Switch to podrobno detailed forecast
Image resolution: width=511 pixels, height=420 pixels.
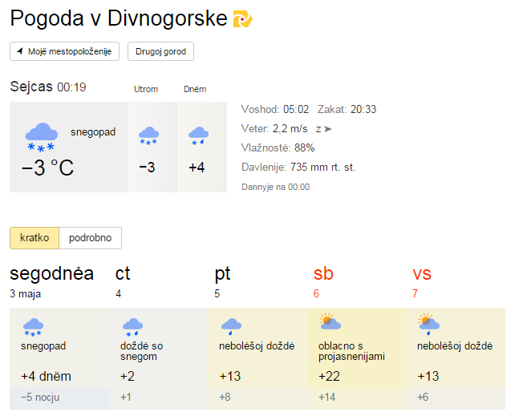pos(91,238)
